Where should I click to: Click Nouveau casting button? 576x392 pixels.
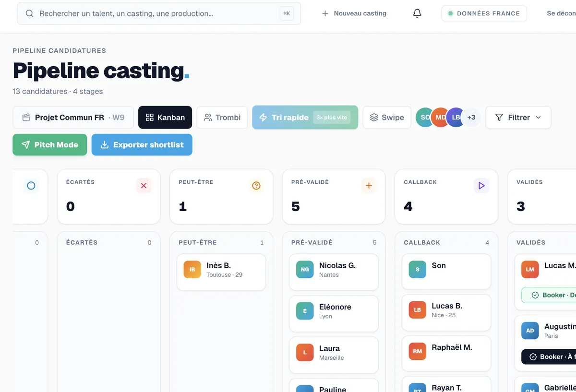click(x=354, y=13)
